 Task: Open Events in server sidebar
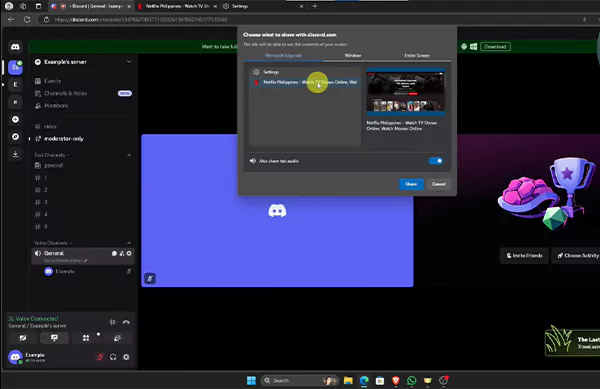[83, 81]
